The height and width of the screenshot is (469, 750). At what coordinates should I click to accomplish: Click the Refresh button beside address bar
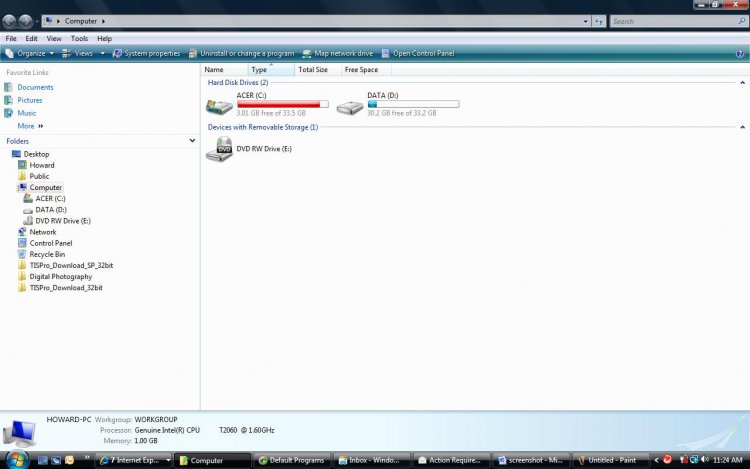point(598,20)
